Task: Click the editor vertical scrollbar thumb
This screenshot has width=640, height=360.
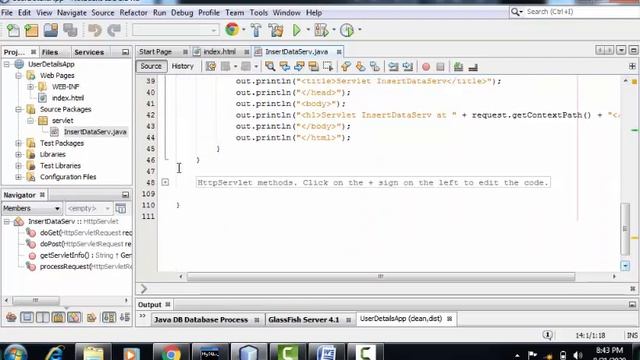Action: coord(625,229)
